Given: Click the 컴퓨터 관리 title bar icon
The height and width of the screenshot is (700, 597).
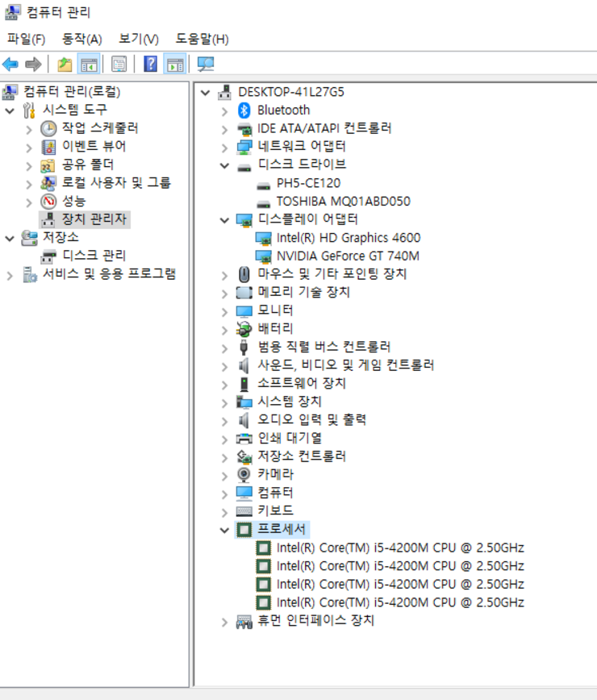Looking at the screenshot, I should pyautogui.click(x=12, y=12).
